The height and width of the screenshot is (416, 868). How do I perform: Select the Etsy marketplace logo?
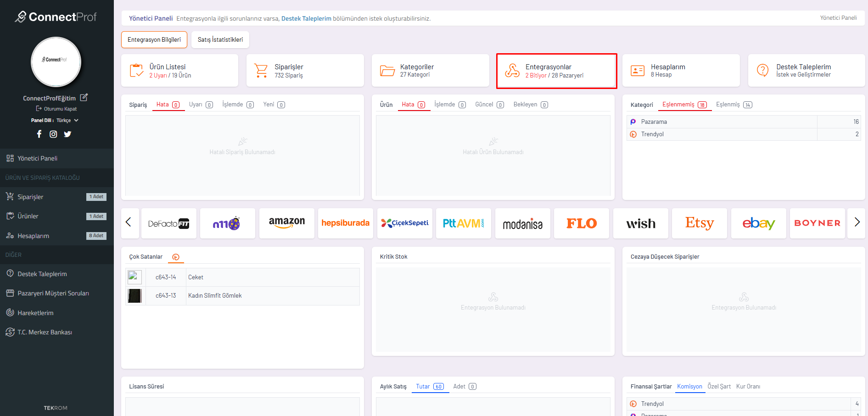pos(699,223)
